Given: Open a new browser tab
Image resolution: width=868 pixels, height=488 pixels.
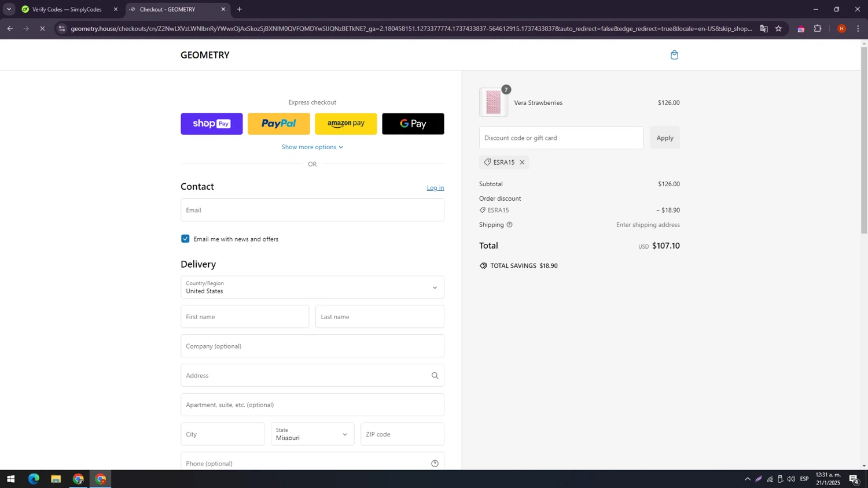Looking at the screenshot, I should pos(240,9).
